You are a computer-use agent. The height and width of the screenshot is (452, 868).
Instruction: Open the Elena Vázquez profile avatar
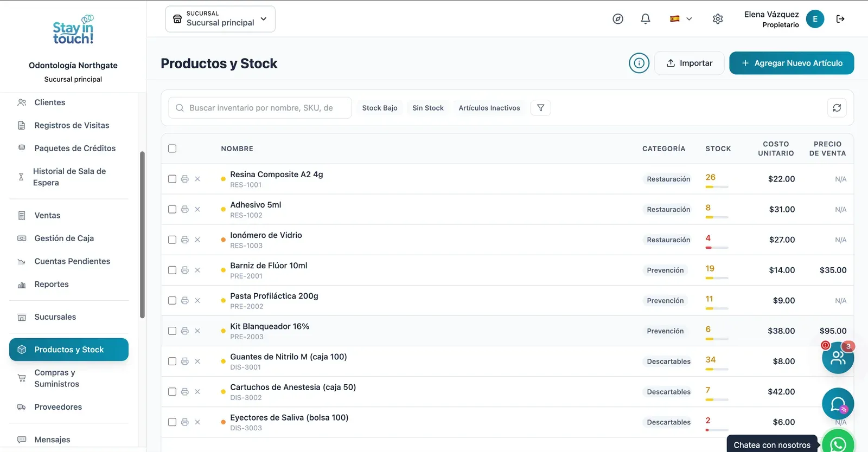(x=815, y=19)
